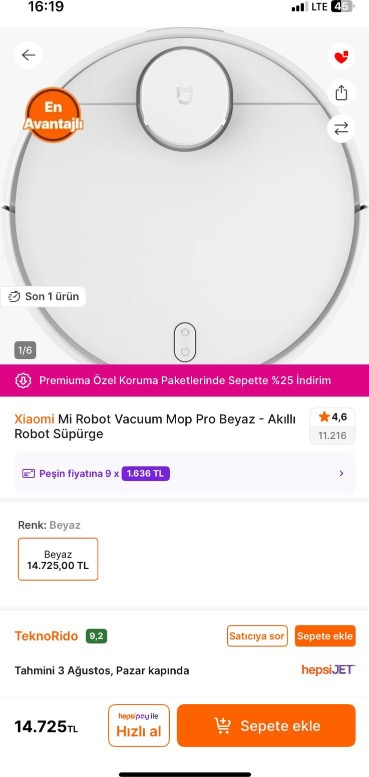Toggle the red heart favorite icon
Screen dimensions: 369x777
(341, 57)
